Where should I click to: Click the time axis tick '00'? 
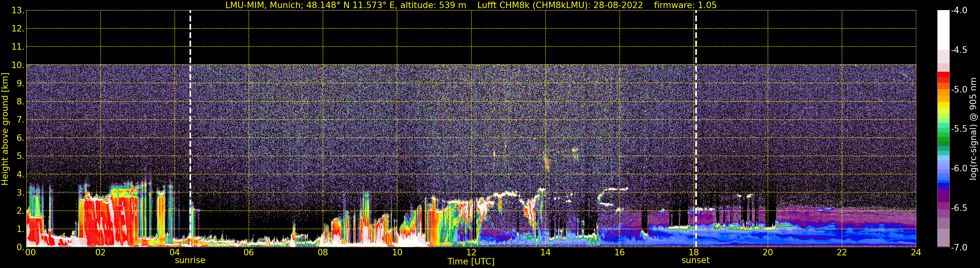[31, 252]
